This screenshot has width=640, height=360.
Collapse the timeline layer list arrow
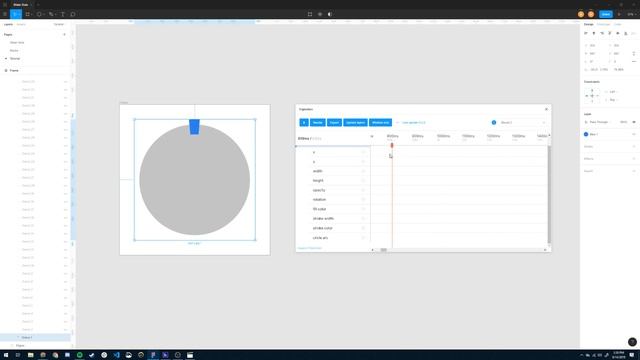click(372, 136)
